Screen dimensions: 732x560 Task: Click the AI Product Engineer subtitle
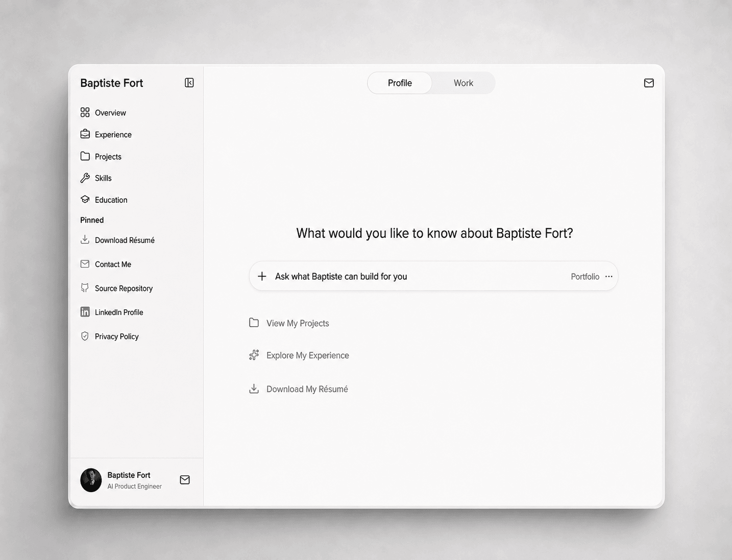pyautogui.click(x=134, y=486)
